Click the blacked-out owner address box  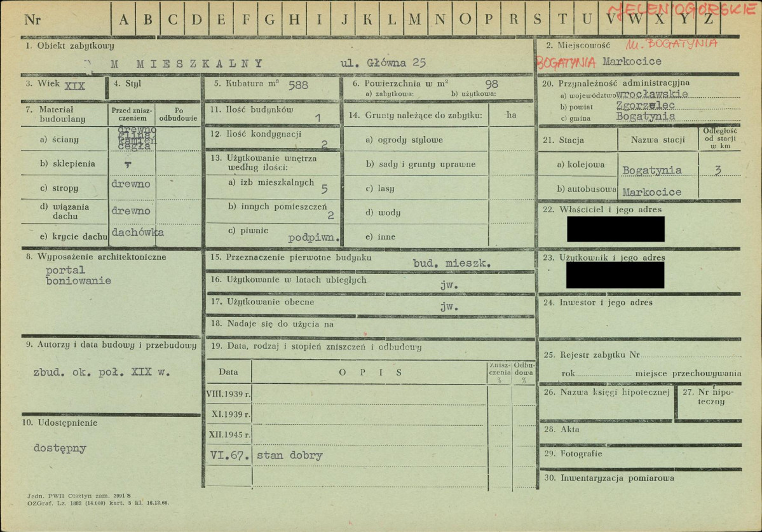(x=615, y=229)
